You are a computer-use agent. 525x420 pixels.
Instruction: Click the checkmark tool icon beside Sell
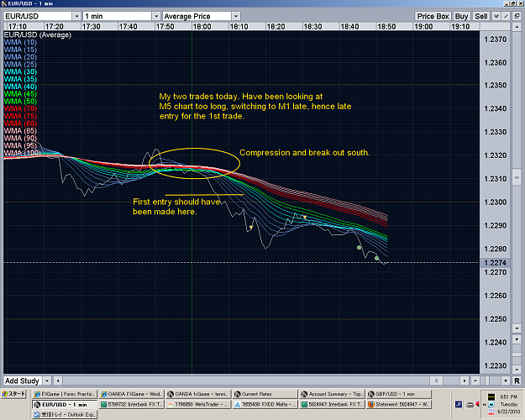pyautogui.click(x=496, y=16)
